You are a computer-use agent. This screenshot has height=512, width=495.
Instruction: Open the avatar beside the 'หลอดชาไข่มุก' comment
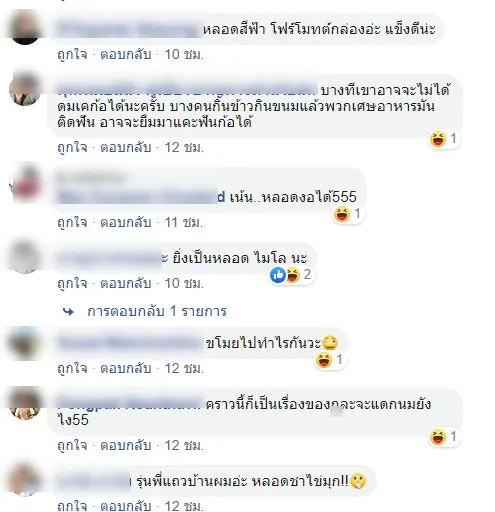(25, 480)
